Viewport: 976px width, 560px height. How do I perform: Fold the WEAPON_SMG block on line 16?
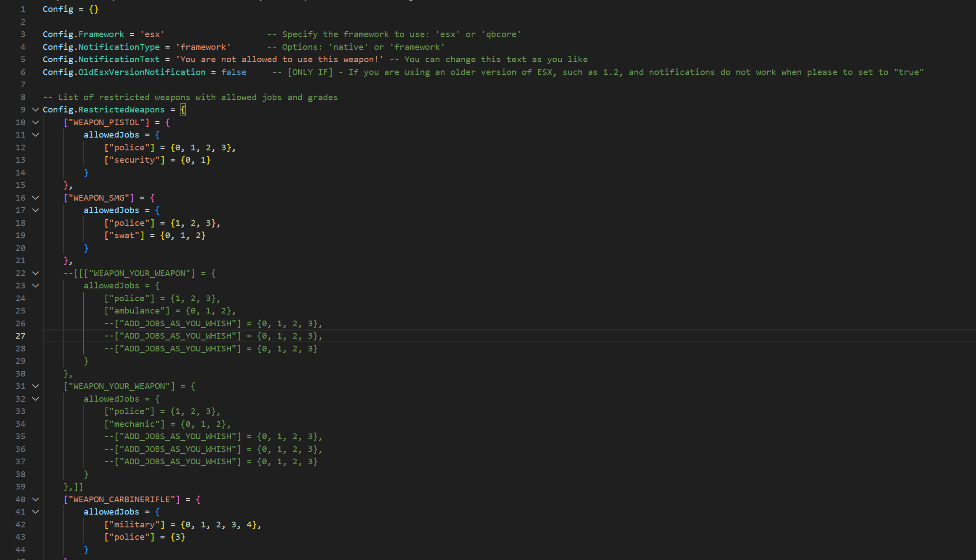[36, 198]
